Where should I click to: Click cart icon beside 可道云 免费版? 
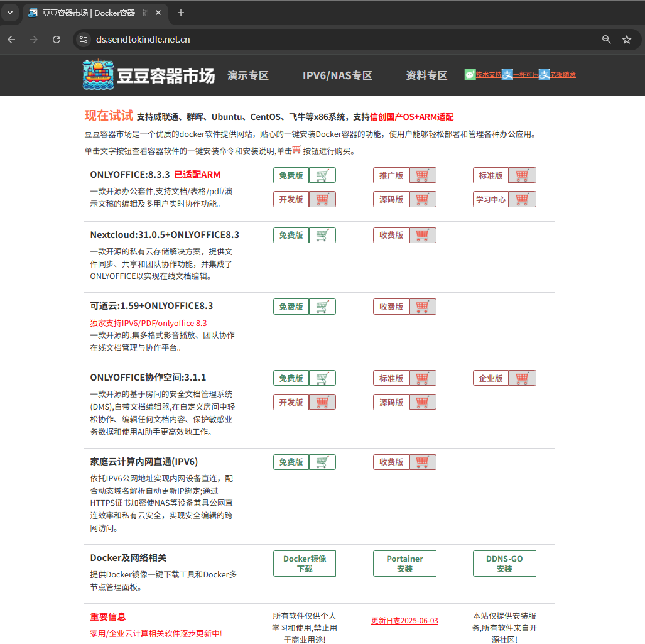coord(323,307)
